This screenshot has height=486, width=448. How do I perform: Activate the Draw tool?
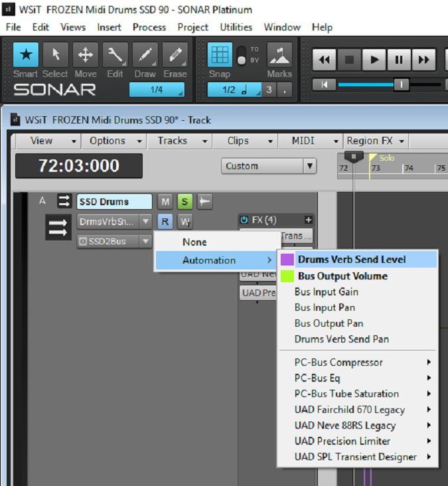click(145, 55)
